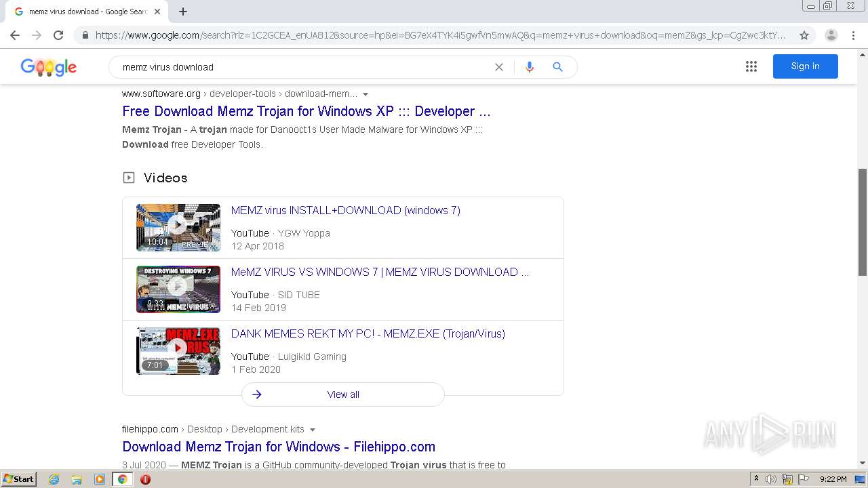Click the Show desktop tray button

860,479
